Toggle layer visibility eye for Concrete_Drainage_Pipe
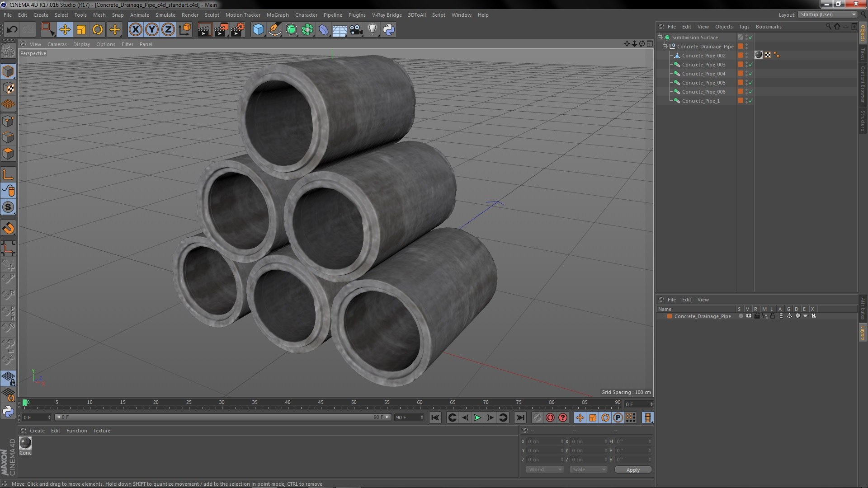Viewport: 868px width, 488px height. (749, 316)
